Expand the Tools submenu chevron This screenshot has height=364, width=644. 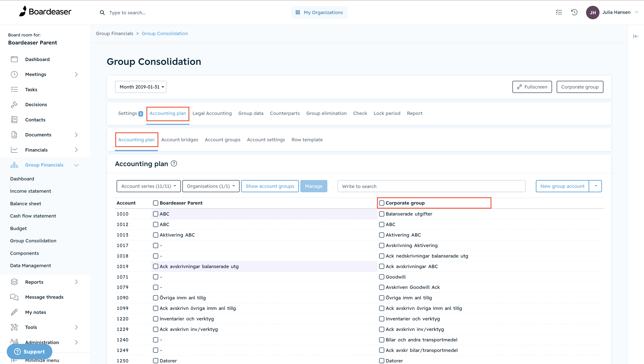tap(76, 327)
